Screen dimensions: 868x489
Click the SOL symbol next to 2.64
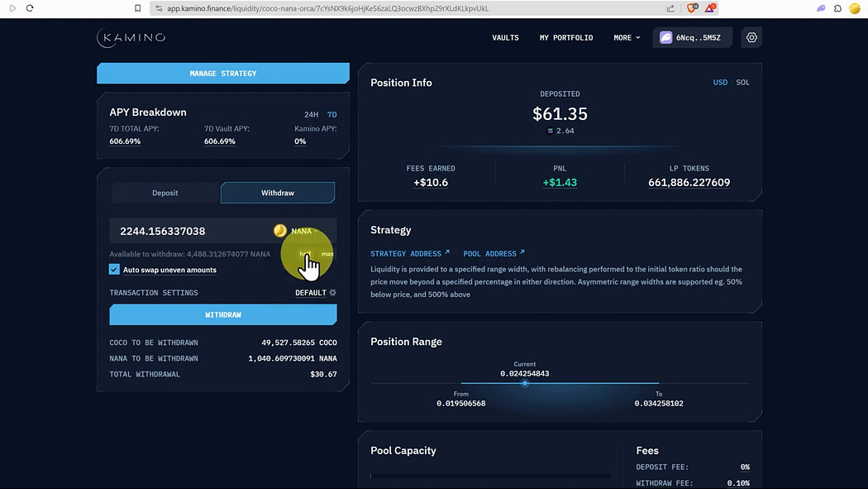click(x=551, y=131)
